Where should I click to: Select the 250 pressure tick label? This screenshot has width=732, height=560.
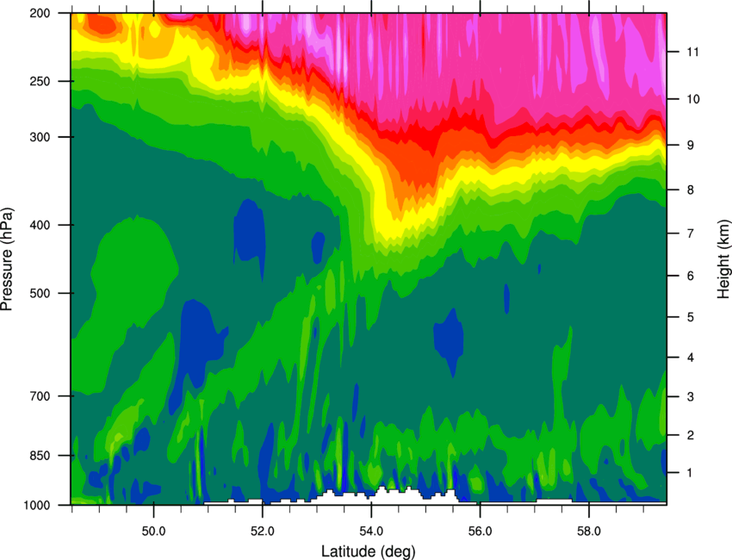pos(40,81)
